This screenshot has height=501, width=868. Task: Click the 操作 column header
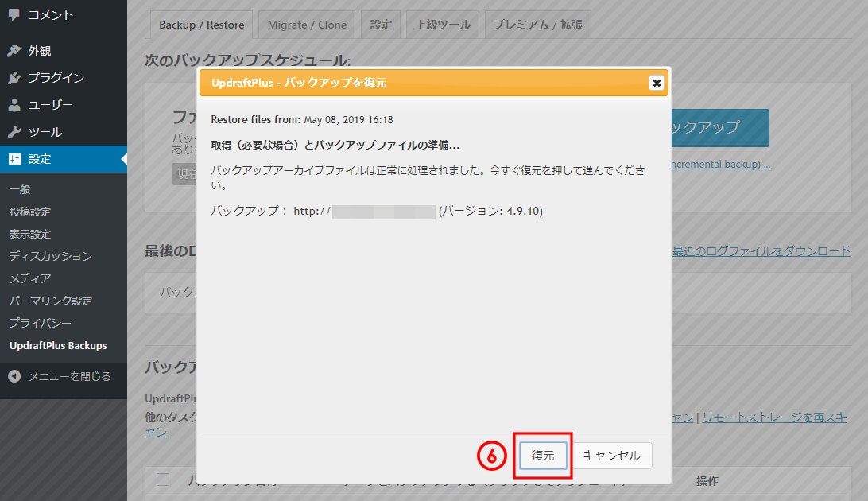pos(707,480)
